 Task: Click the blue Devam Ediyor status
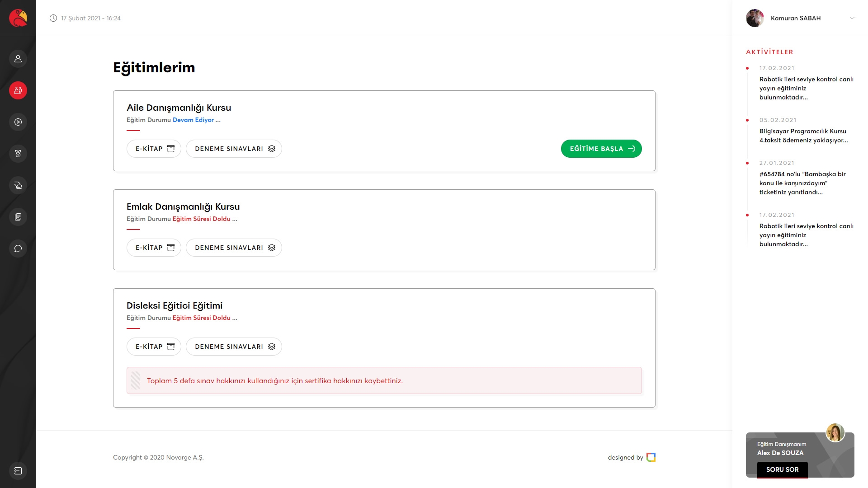pyautogui.click(x=193, y=120)
